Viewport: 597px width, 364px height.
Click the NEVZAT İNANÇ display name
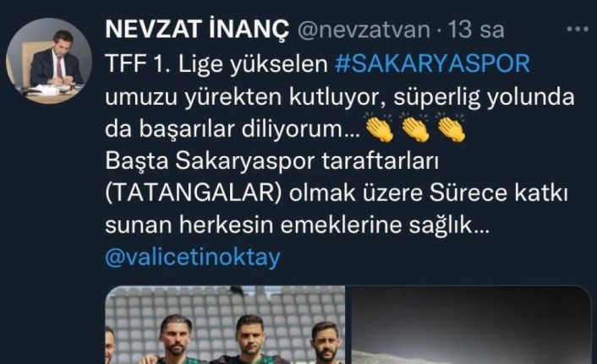point(197,30)
